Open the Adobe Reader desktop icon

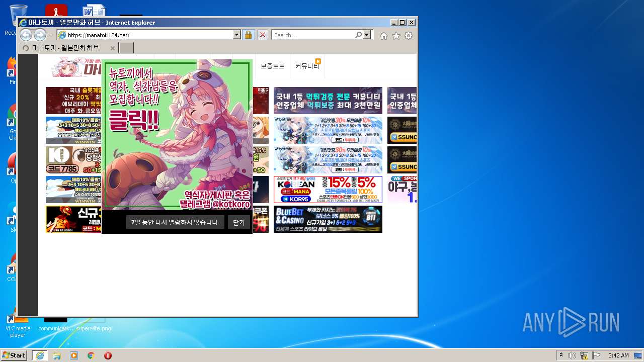coord(56,11)
